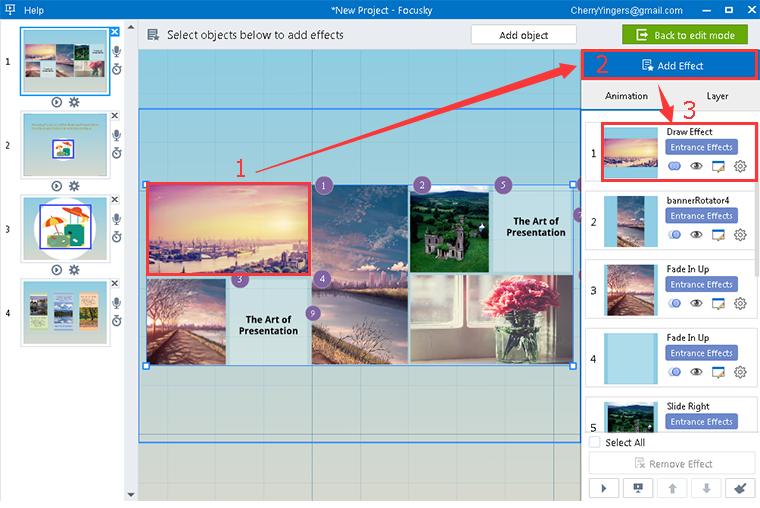Open the gear settings under slide 3
The width and height of the screenshot is (760, 508).
click(x=74, y=270)
